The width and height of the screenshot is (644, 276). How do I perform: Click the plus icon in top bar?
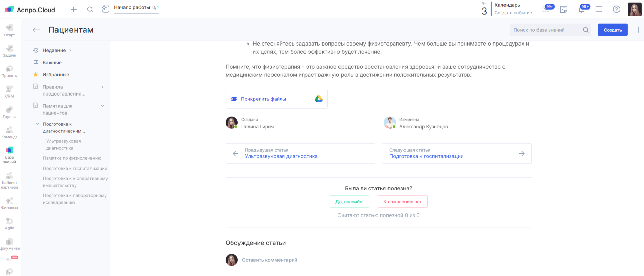(x=73, y=10)
